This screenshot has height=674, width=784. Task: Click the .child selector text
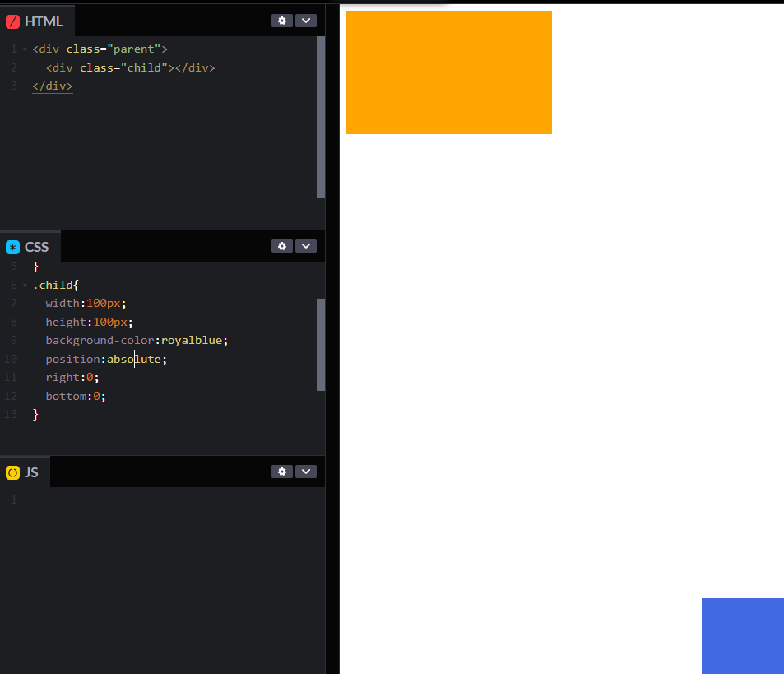click(53, 285)
